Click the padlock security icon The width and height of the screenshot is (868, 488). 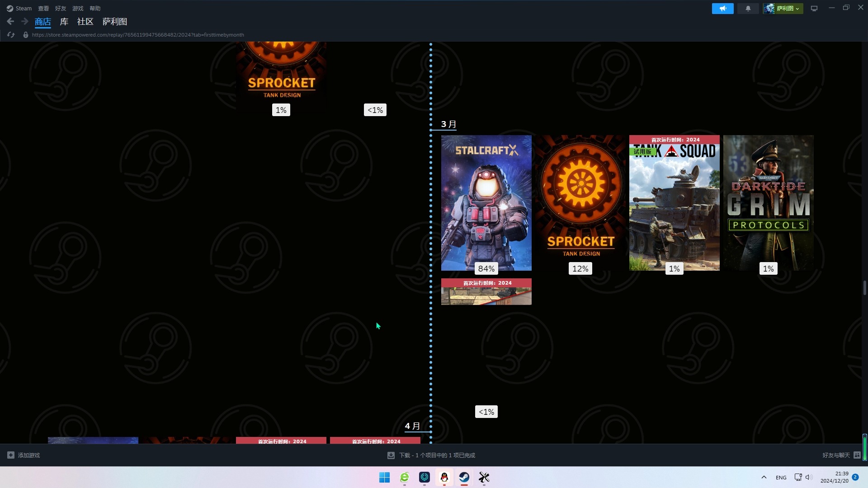26,35
